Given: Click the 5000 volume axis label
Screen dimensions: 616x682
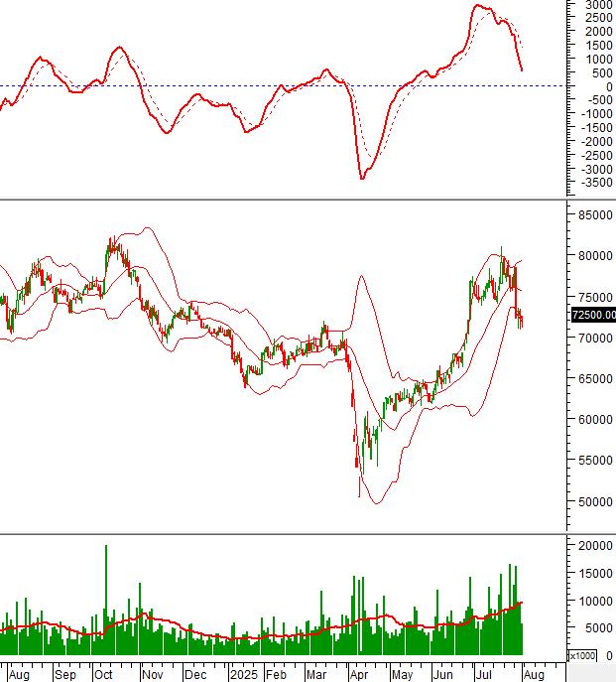Looking at the screenshot, I should 598,628.
